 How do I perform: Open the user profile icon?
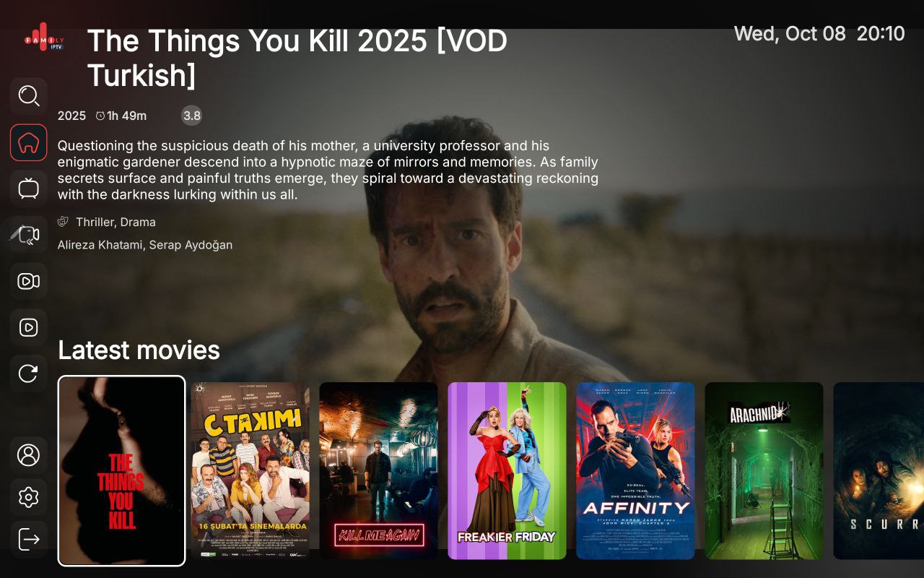coord(29,455)
